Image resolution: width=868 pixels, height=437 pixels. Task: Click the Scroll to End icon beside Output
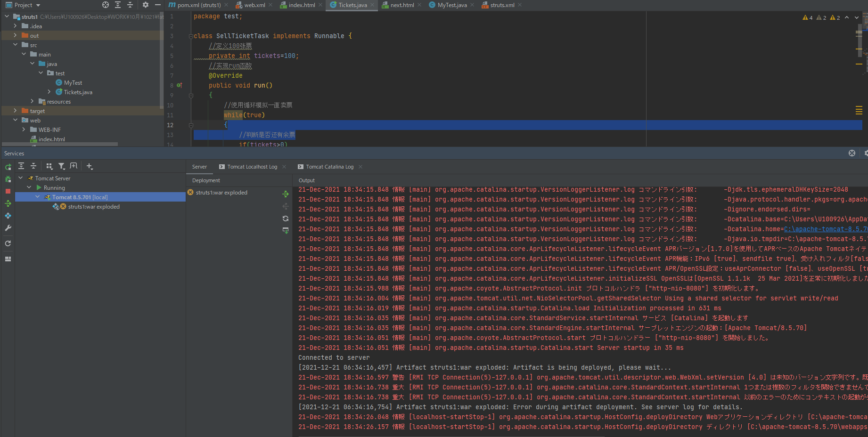(286, 230)
